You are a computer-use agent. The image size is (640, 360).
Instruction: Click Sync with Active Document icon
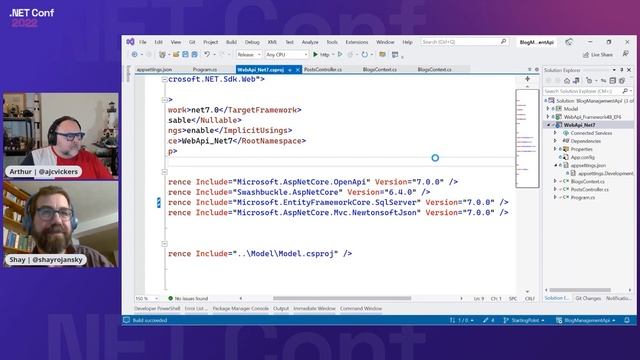tap(603, 81)
